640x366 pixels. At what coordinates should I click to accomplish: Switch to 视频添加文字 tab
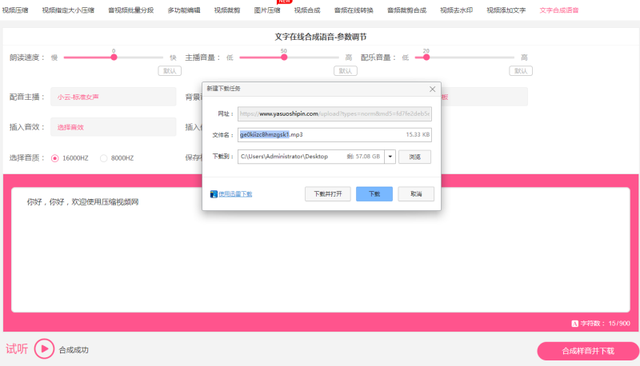506,10
